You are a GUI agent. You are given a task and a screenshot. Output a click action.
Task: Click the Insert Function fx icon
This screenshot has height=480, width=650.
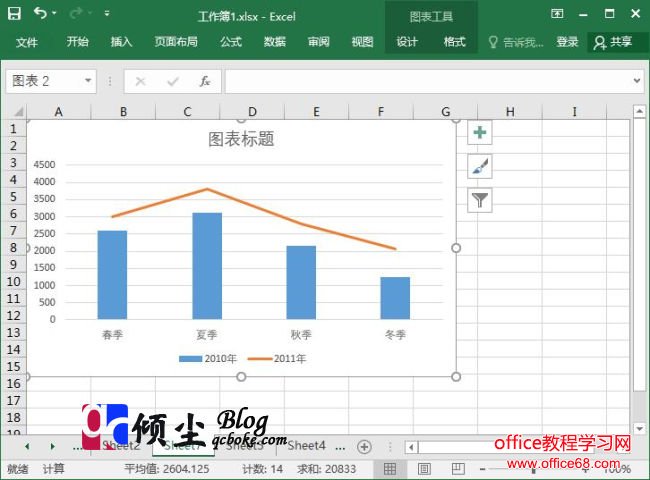coord(205,81)
